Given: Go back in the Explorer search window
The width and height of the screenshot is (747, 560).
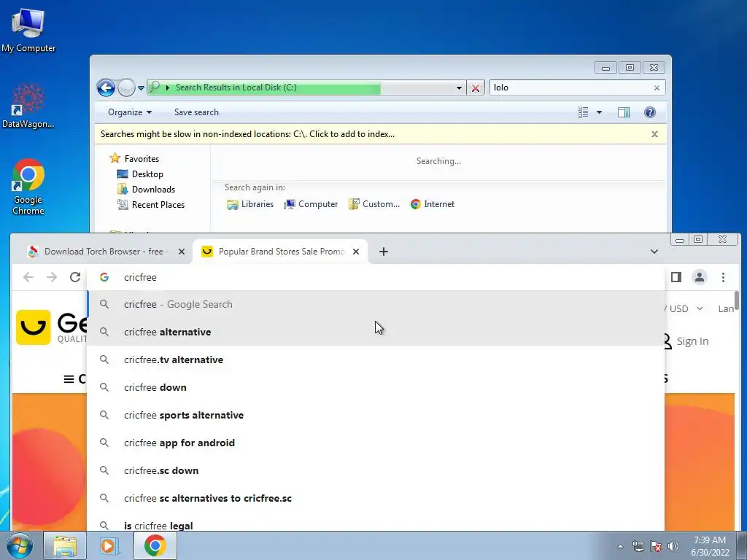Looking at the screenshot, I should point(106,87).
